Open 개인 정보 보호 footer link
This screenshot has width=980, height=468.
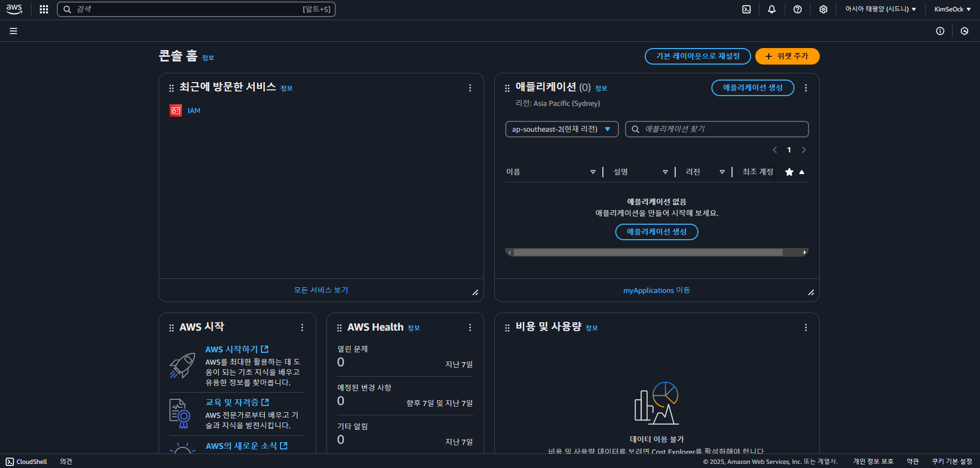[x=873, y=462]
